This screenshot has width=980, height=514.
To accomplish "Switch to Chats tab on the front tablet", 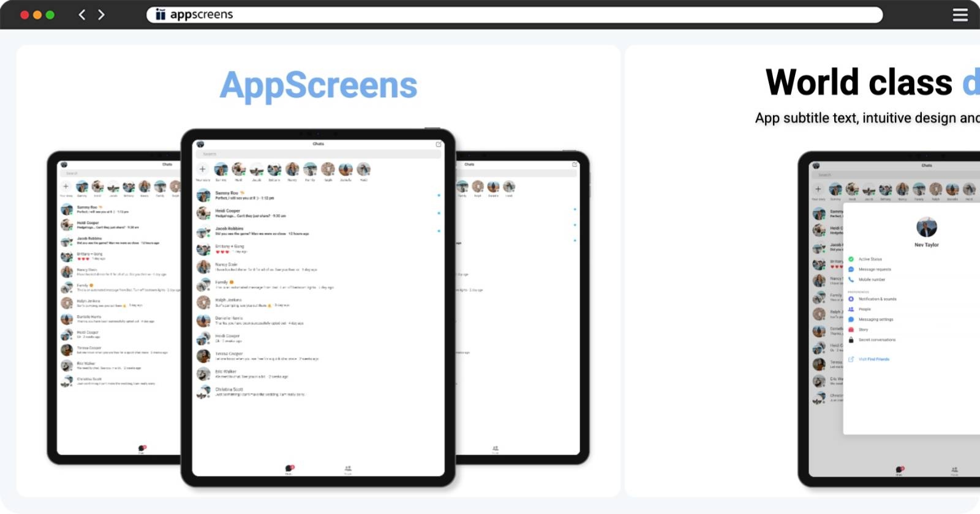I will 289,469.
